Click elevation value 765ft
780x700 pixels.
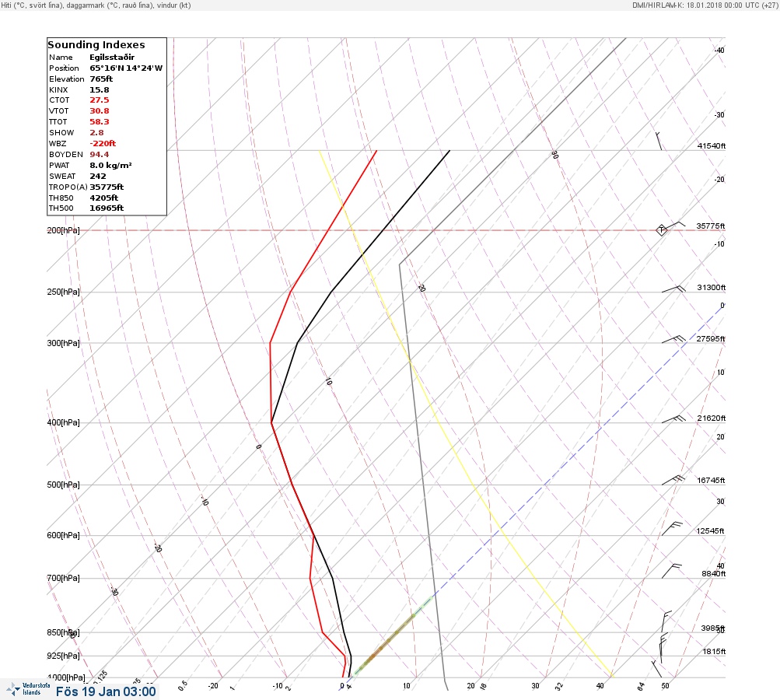pyautogui.click(x=101, y=79)
